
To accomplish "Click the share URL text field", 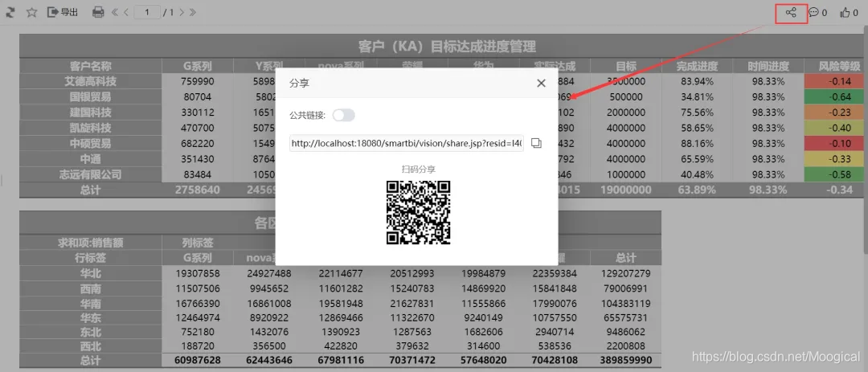I will pos(407,143).
